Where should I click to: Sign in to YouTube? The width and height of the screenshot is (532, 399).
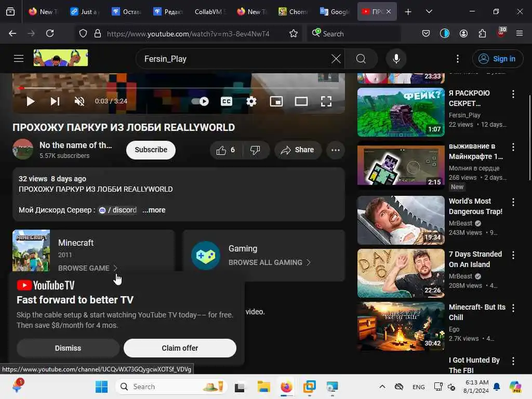[497, 59]
